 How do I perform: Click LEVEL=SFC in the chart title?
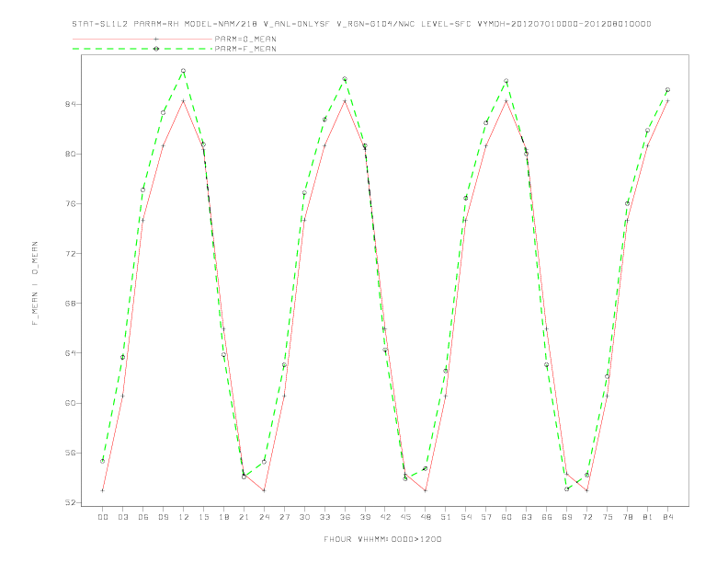click(x=446, y=24)
